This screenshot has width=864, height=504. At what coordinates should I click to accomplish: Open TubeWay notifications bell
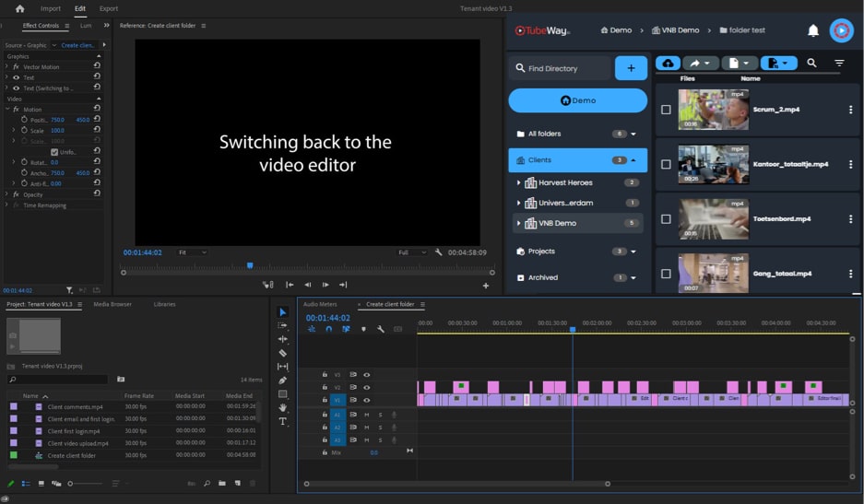click(x=812, y=30)
